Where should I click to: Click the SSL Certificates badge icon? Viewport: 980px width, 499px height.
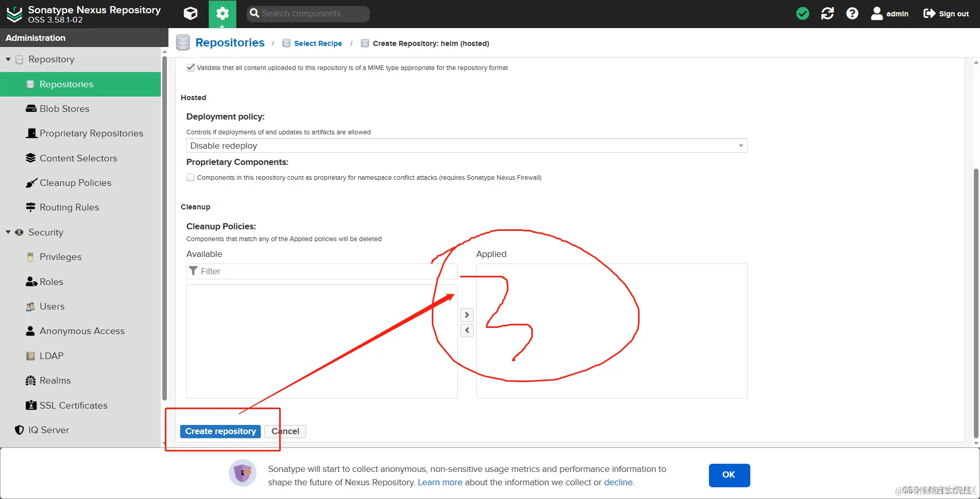(x=31, y=405)
